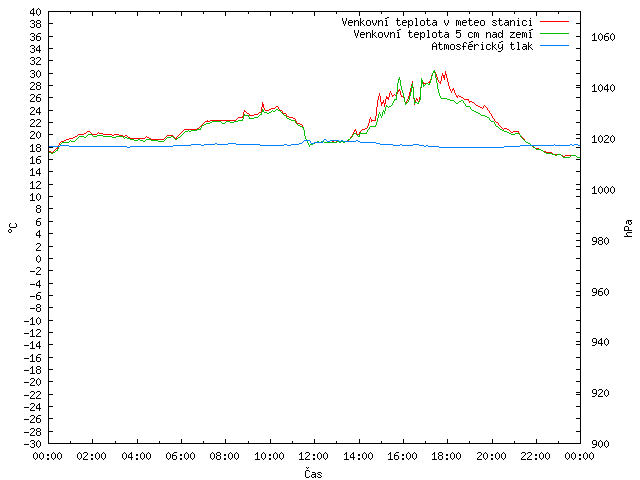Click the temperature axis label '20'
This screenshot has height=480, width=640.
pyautogui.click(x=36, y=136)
